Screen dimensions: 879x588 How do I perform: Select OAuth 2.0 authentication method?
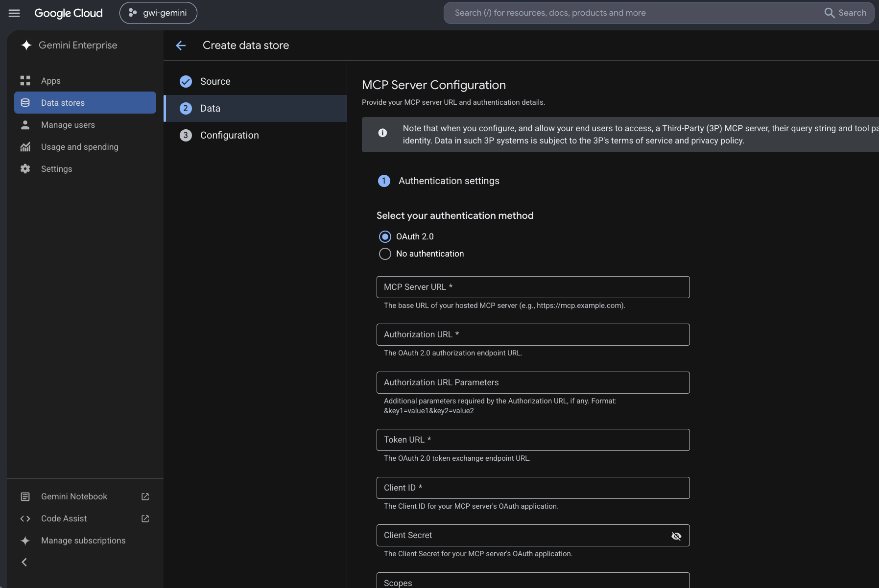pos(385,236)
